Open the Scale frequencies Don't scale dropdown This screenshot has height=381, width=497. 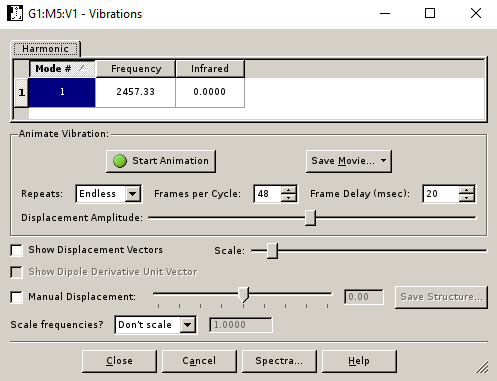click(x=155, y=325)
